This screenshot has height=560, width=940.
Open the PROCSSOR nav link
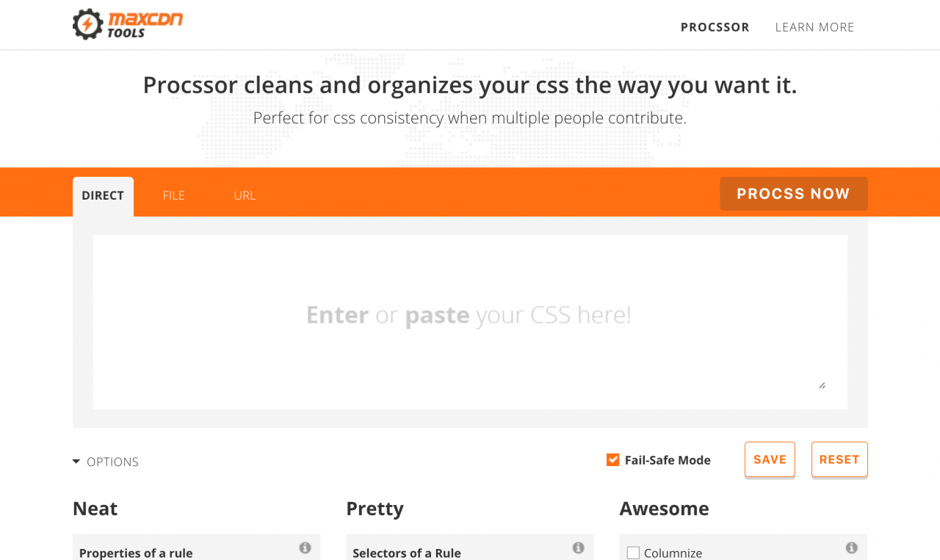click(715, 27)
